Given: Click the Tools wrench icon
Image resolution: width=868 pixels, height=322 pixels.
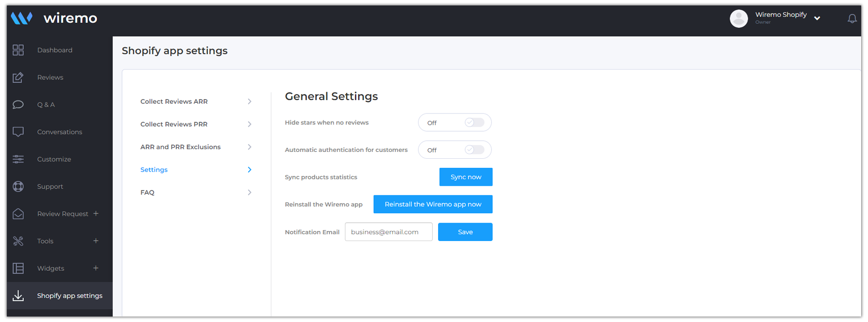Looking at the screenshot, I should (x=18, y=241).
